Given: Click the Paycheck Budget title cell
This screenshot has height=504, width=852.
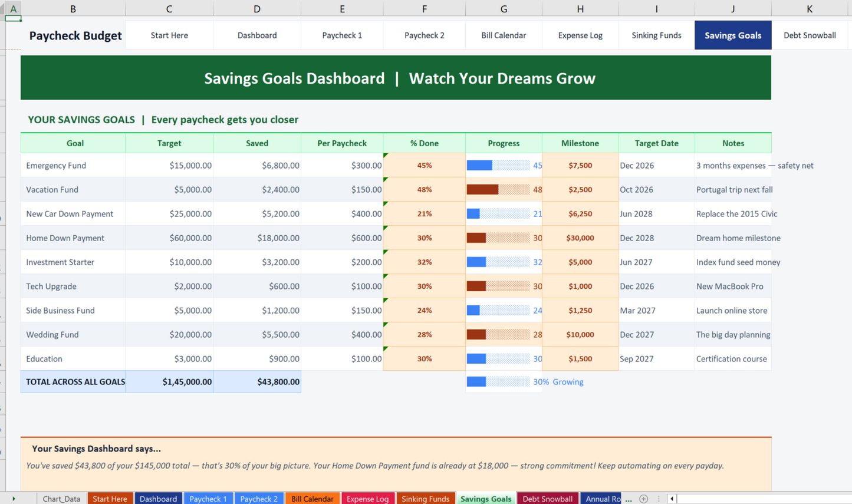Looking at the screenshot, I should pyautogui.click(x=73, y=35).
